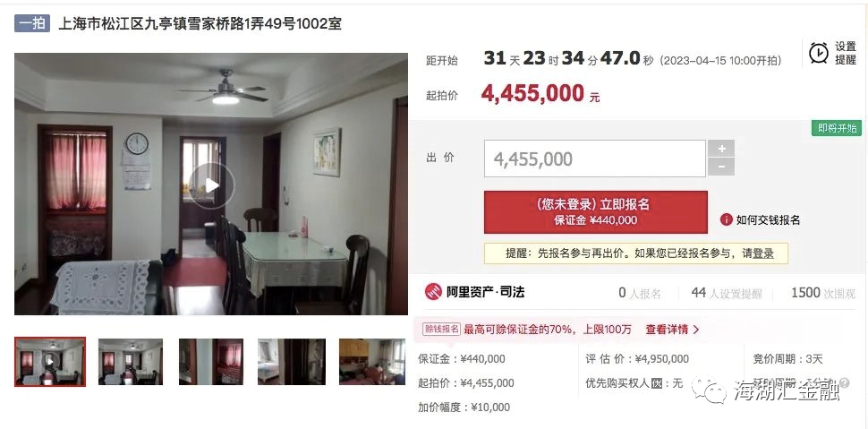Select the third thumbnail with pink curtains
This screenshot has height=429, width=868.
click(x=211, y=362)
